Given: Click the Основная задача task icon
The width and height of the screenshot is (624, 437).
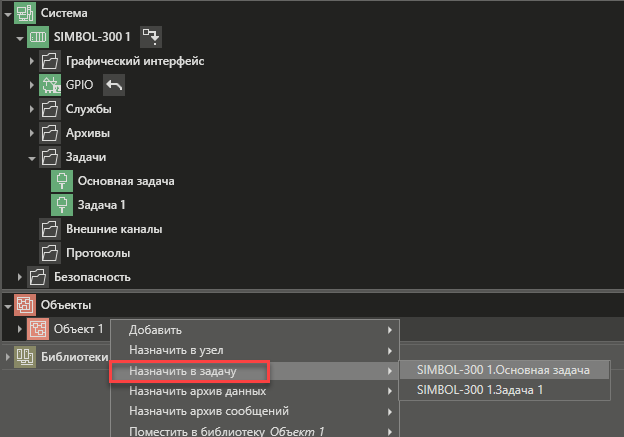Looking at the screenshot, I should [62, 181].
